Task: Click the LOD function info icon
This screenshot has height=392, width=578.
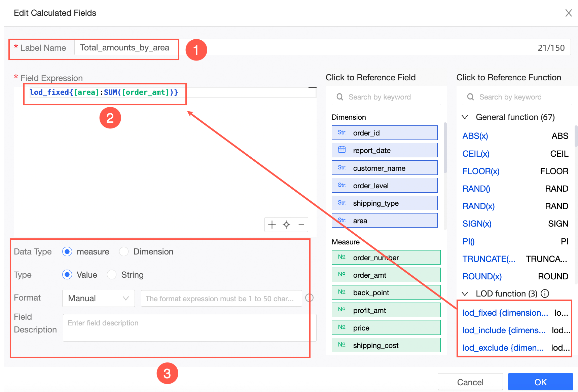Action: coord(545,293)
